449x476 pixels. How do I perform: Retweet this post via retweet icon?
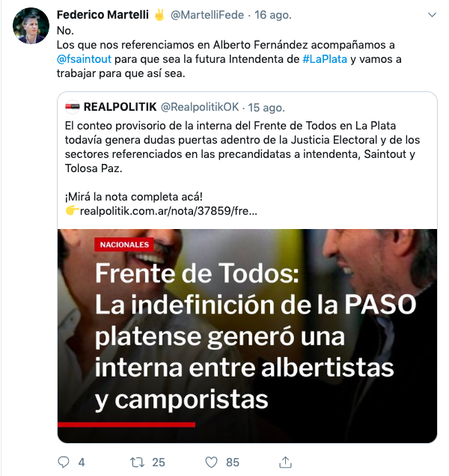(137, 462)
